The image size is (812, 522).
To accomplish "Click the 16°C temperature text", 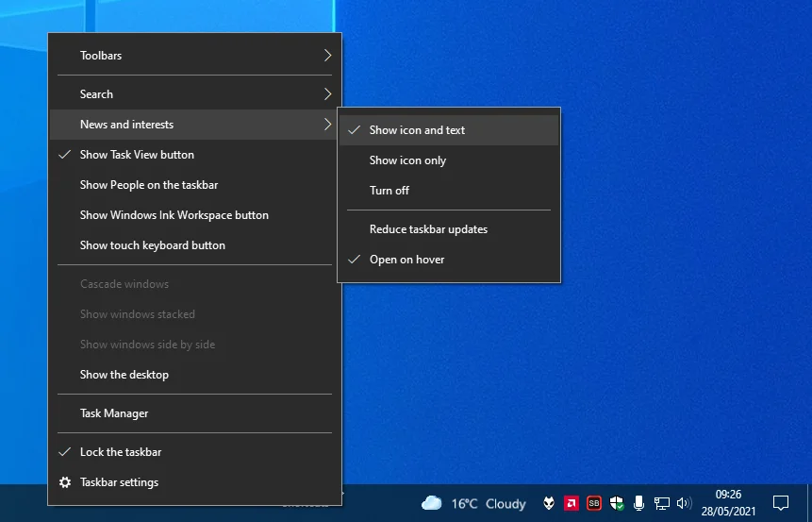I will (x=464, y=504).
